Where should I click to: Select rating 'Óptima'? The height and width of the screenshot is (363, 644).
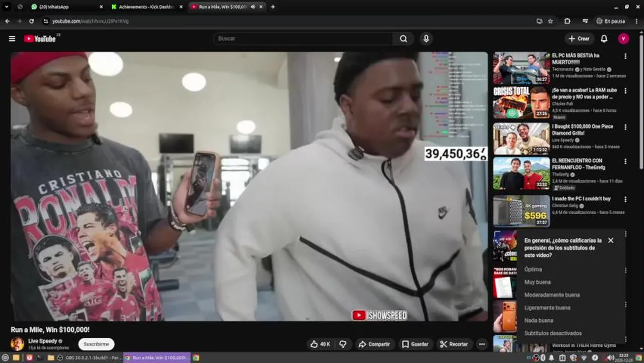click(533, 269)
